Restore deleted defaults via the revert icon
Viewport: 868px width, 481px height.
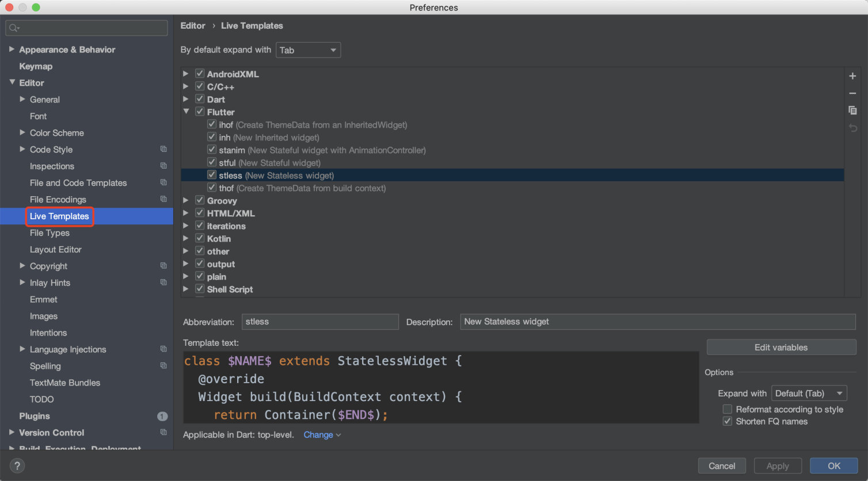point(852,128)
